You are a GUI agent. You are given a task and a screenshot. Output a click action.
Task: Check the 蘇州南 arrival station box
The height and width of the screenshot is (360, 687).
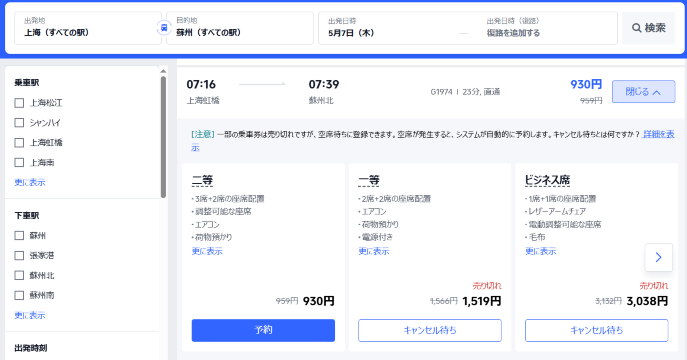pos(19,295)
